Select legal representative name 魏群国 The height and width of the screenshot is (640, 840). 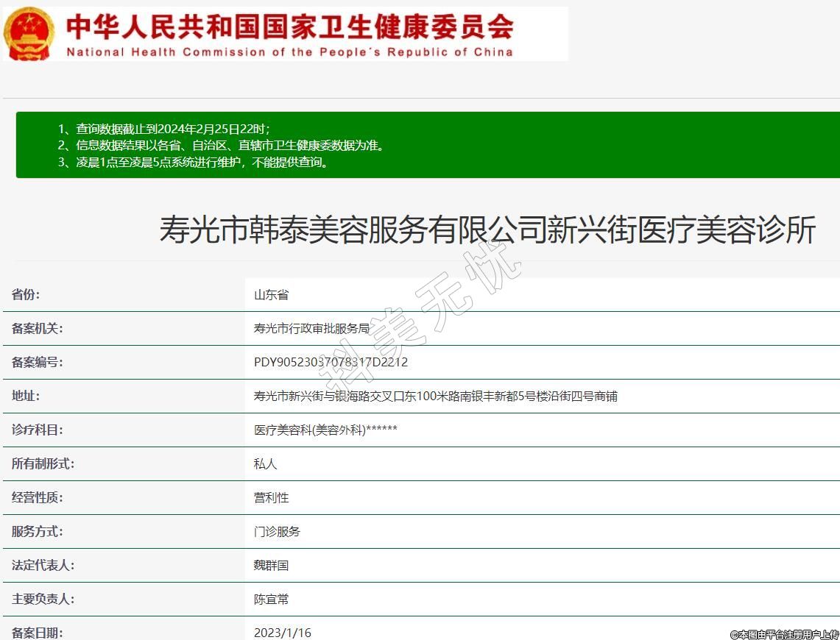coord(271,566)
